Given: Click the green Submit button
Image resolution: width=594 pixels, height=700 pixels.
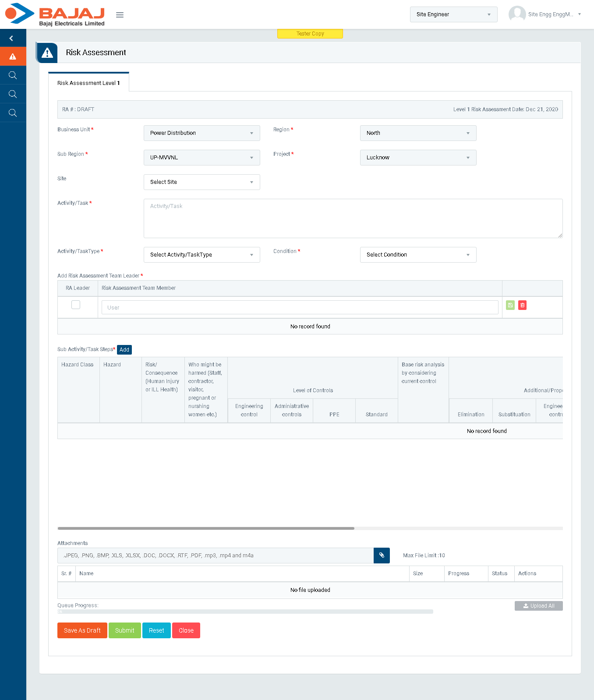Looking at the screenshot, I should click(x=124, y=630).
